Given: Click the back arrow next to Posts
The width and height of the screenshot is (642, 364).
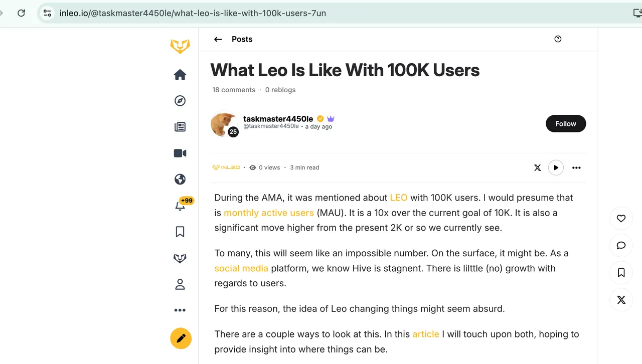Looking at the screenshot, I should point(218,39).
